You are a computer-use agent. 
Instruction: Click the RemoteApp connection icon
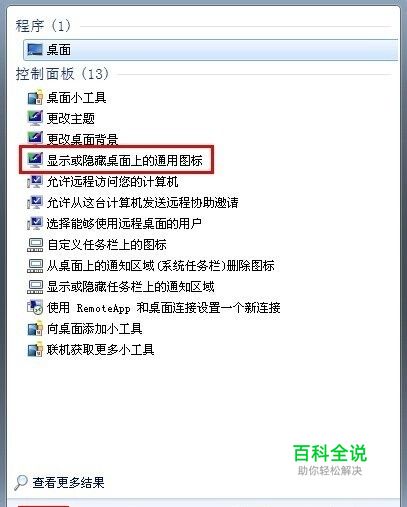35,307
